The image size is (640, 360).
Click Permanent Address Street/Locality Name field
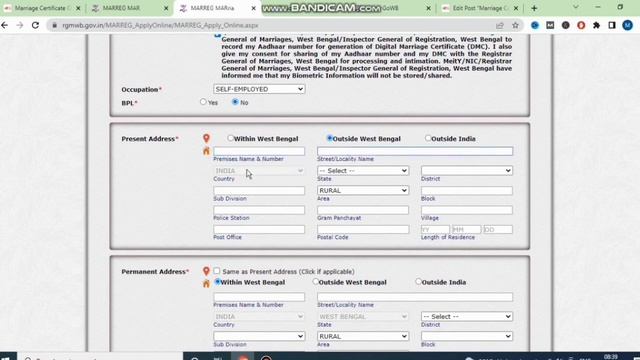pyautogui.click(x=415, y=297)
